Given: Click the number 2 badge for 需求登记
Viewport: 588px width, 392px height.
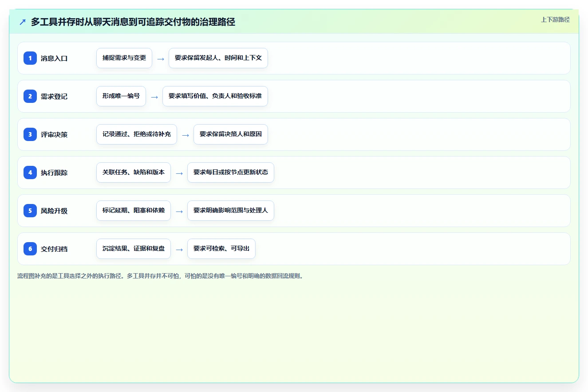Looking at the screenshot, I should [30, 96].
